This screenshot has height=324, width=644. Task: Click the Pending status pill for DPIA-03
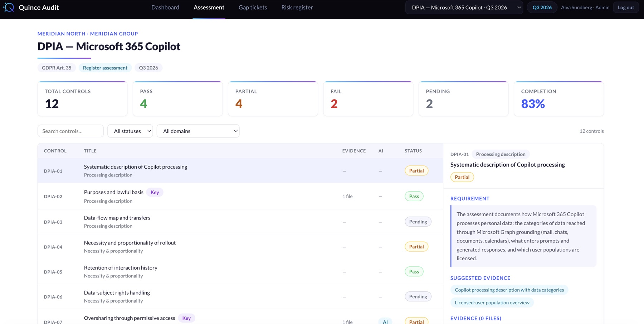click(418, 222)
